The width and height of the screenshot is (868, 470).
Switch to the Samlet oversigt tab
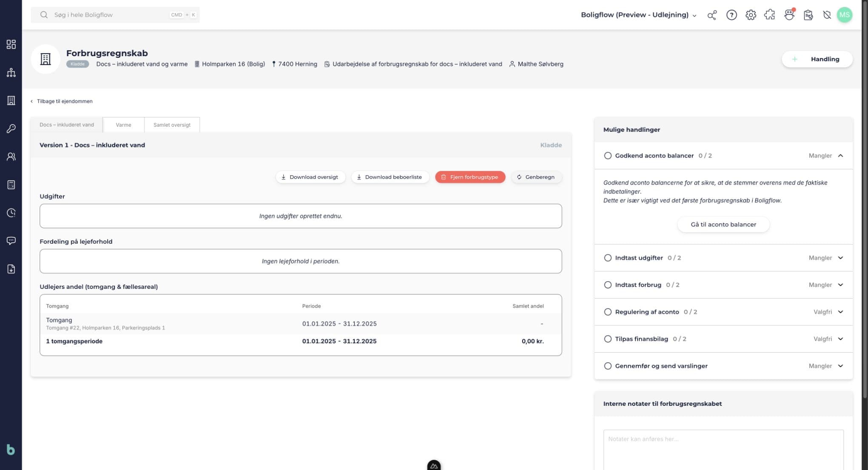[172, 125]
